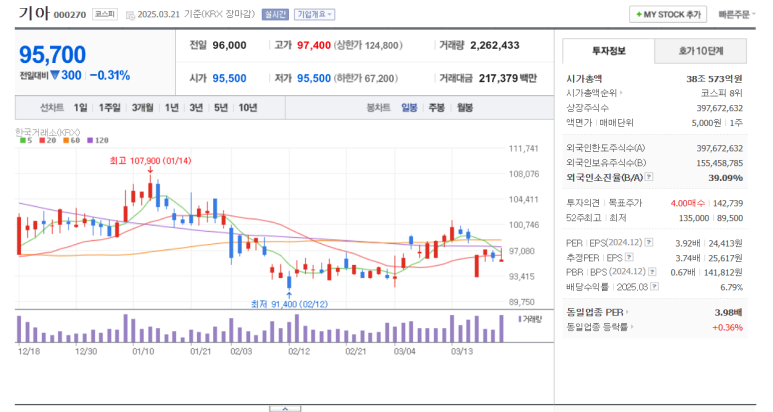Click the purple 120-day moving average legend
The height and width of the screenshot is (412, 773).
click(98, 140)
